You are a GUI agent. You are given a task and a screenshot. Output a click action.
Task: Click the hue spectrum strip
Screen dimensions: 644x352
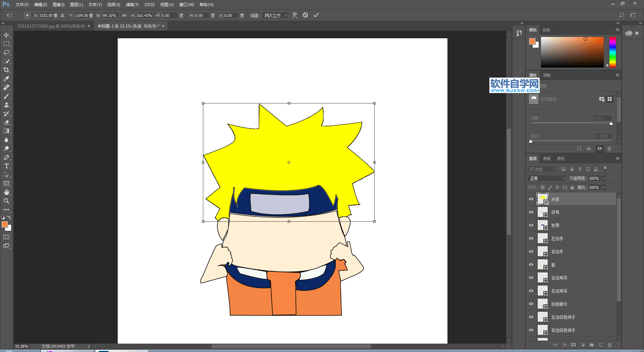[x=612, y=52]
